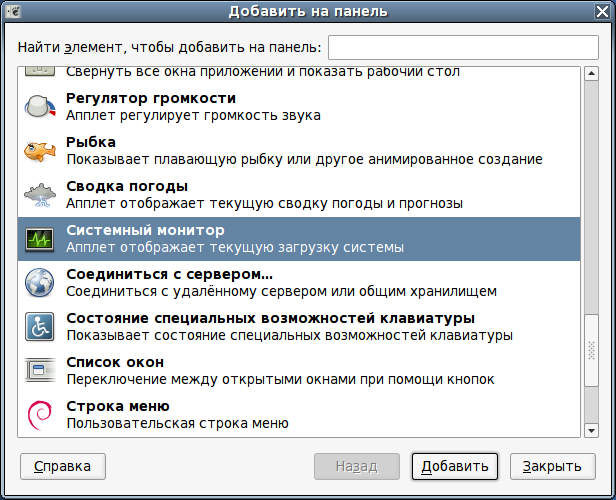Click the Debian swirl menu bar icon

[40, 415]
